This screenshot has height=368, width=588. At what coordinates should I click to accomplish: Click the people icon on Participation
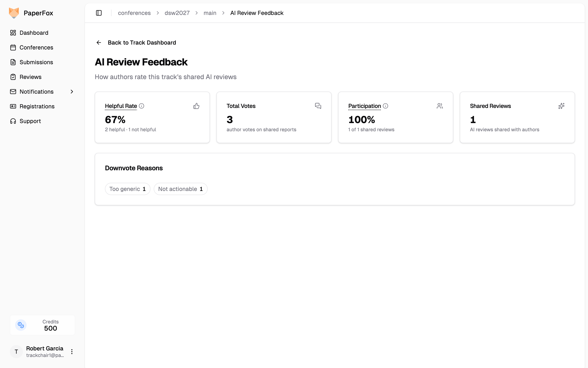coord(440,106)
